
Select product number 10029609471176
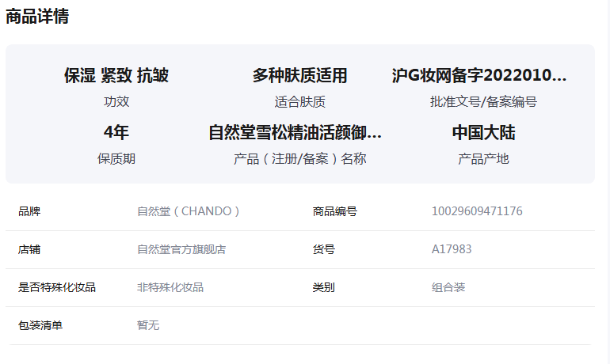coord(477,211)
